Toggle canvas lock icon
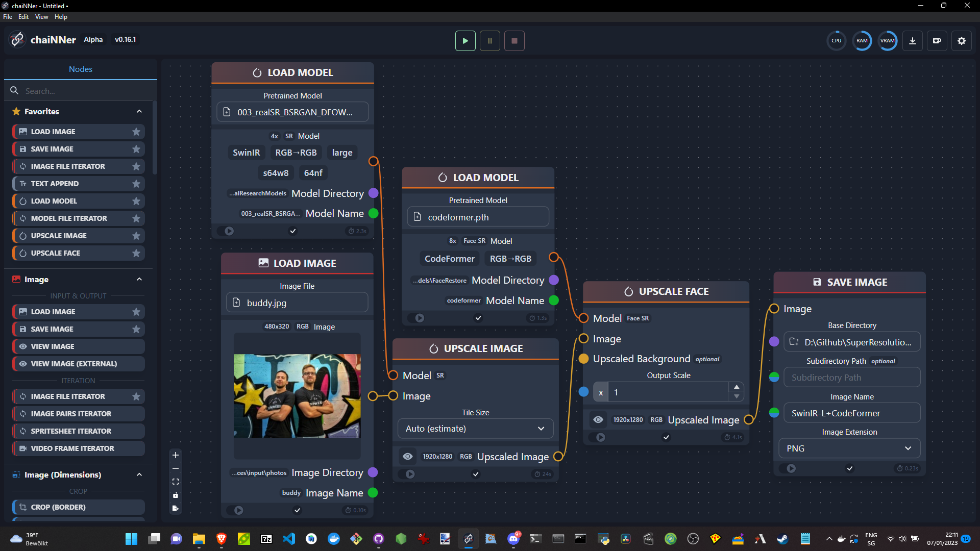The image size is (980, 551). [176, 495]
